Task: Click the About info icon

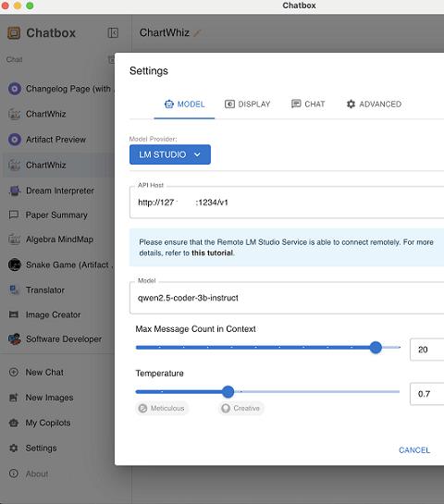Action: coord(14,473)
